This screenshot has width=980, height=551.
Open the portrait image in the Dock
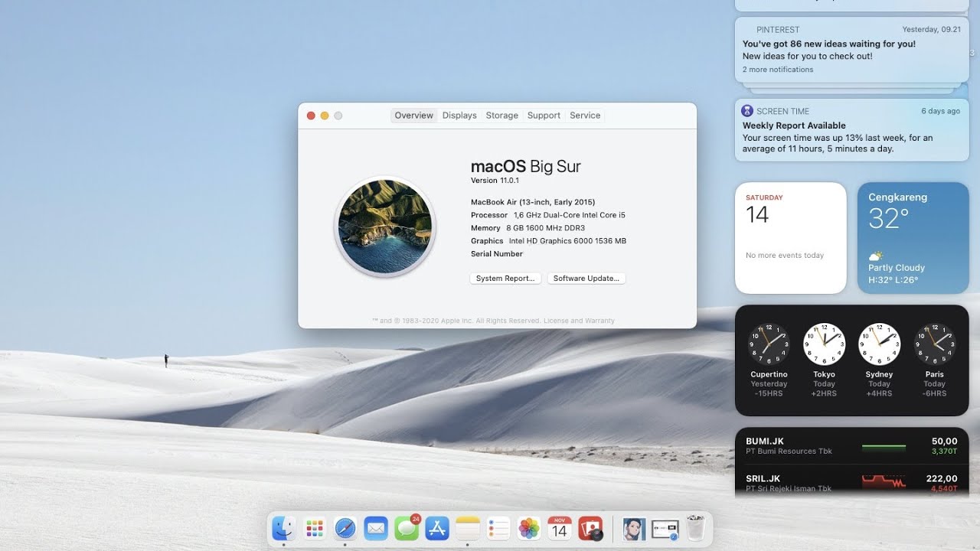[633, 529]
